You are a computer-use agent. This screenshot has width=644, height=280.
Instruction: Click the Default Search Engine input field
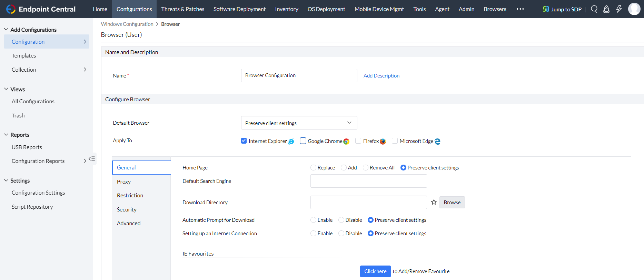pyautogui.click(x=368, y=181)
